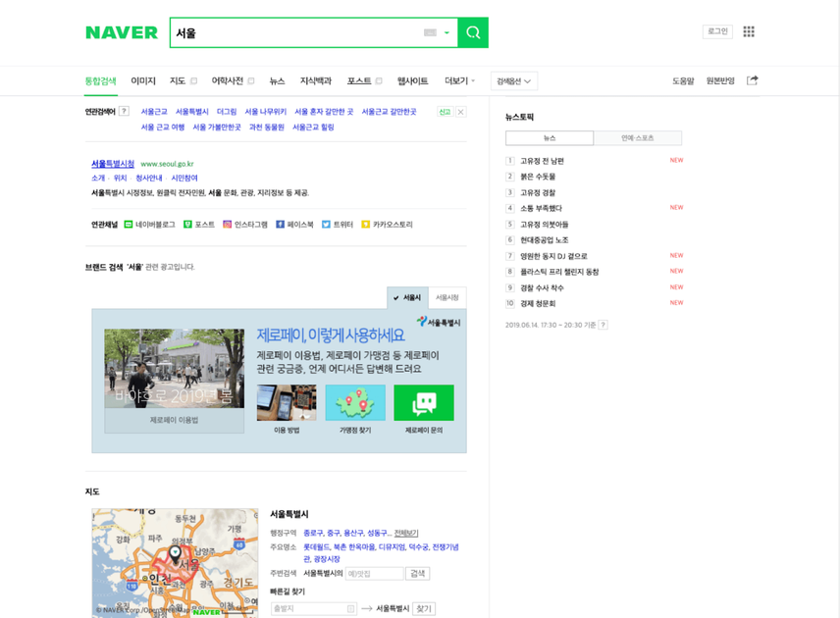This screenshot has height=618, width=840.
Task: Click the 신고 button in related searches
Action: click(445, 112)
